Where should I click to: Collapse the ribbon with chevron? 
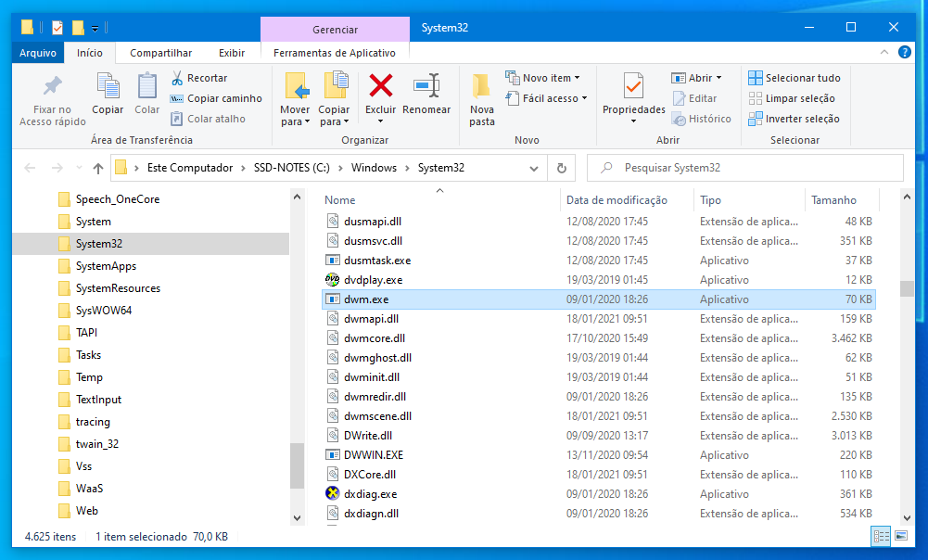884,52
